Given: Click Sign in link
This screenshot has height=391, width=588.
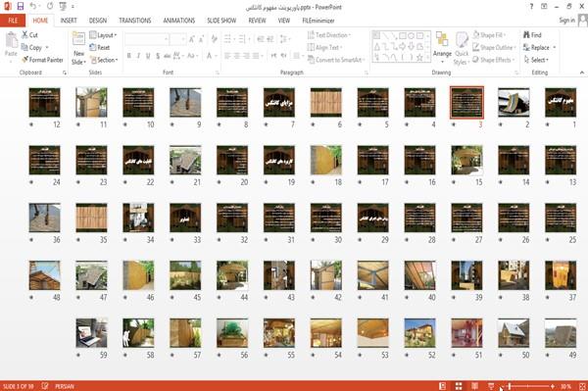Looking at the screenshot, I should point(566,21).
